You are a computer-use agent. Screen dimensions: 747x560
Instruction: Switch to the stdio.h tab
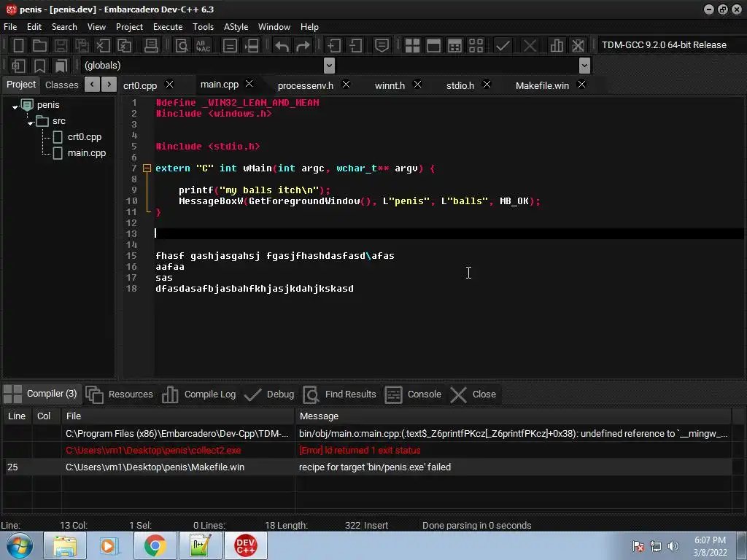460,86
